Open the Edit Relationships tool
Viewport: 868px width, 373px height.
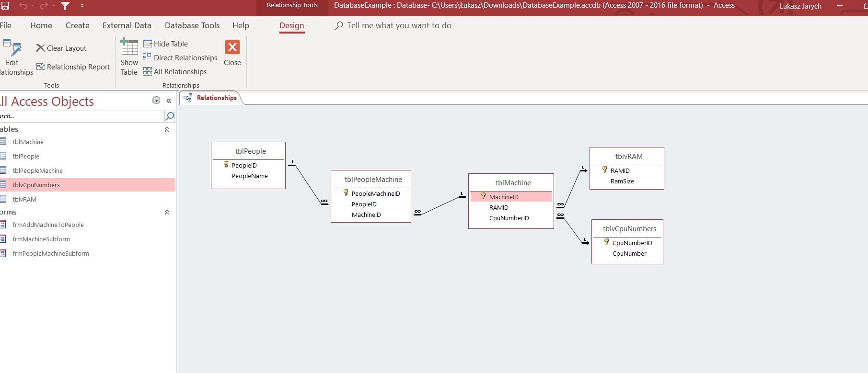click(13, 57)
